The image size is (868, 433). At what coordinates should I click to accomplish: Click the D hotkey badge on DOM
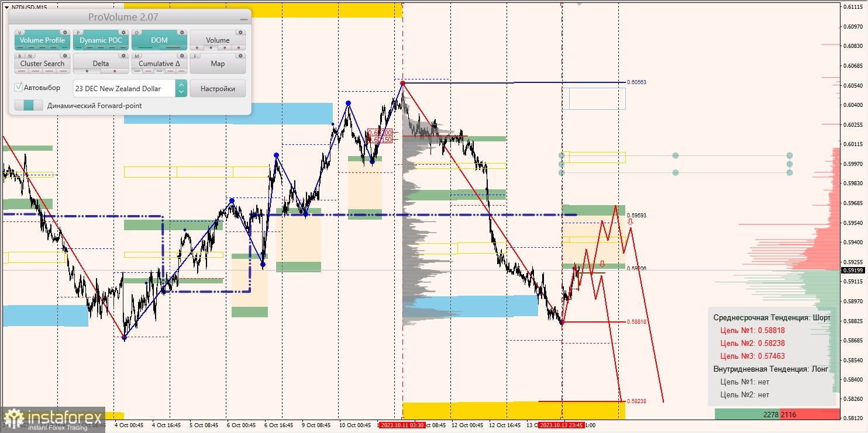pos(138,33)
